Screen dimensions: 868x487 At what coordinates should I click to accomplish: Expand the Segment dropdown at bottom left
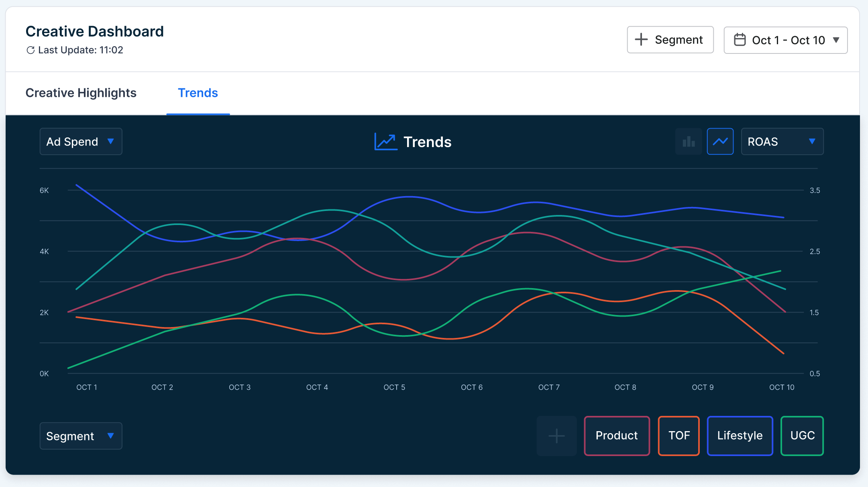point(80,436)
